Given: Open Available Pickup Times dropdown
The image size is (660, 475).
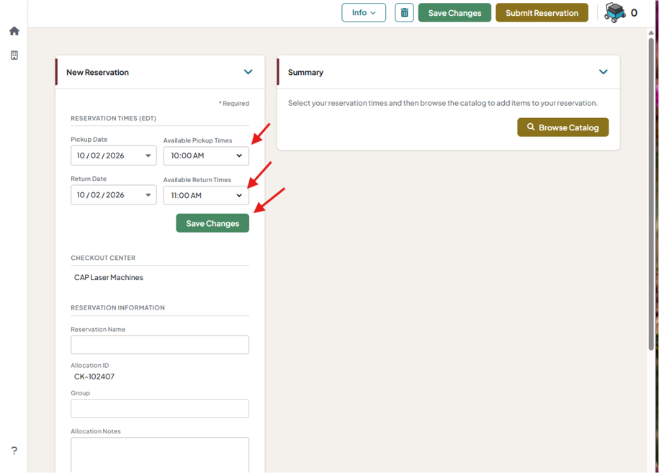Looking at the screenshot, I should (206, 156).
